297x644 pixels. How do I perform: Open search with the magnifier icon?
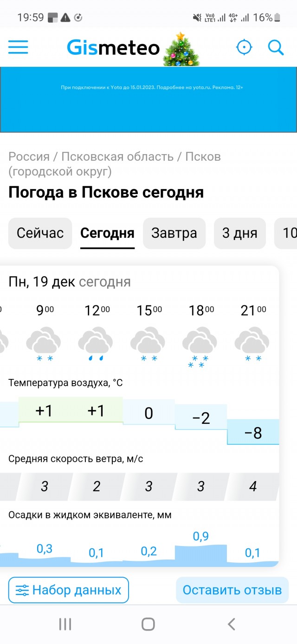[276, 47]
